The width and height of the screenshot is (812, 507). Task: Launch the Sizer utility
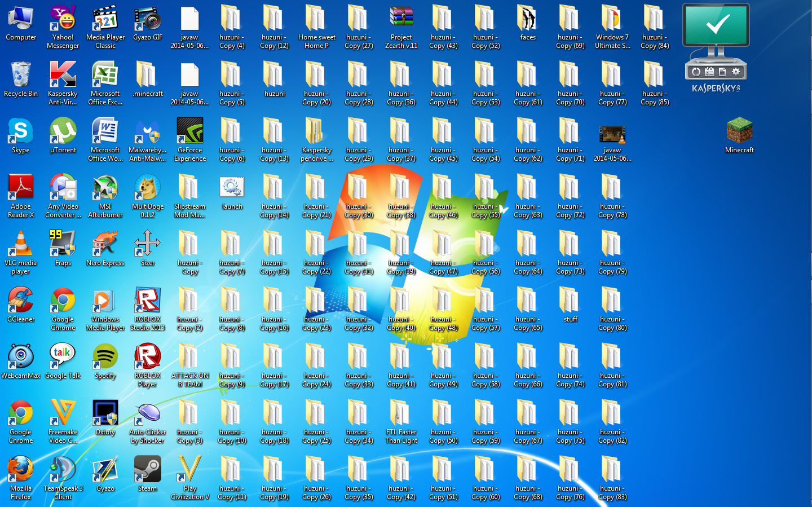coord(148,249)
